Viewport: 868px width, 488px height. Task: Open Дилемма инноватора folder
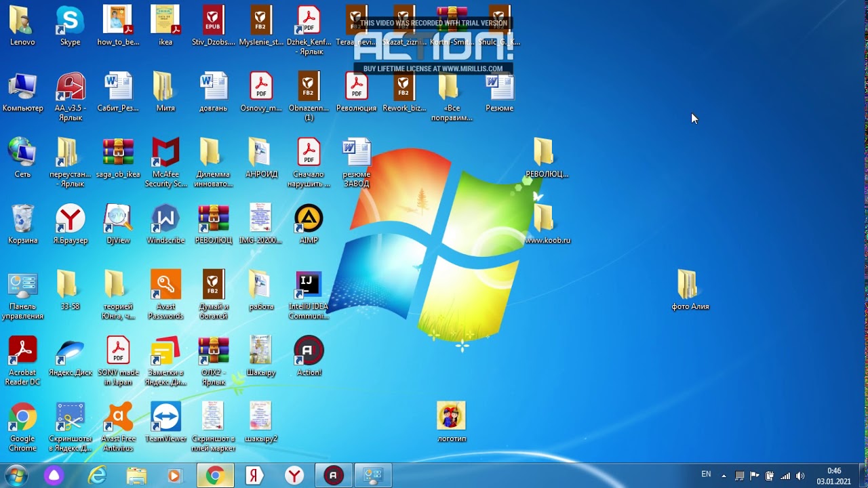click(x=213, y=163)
